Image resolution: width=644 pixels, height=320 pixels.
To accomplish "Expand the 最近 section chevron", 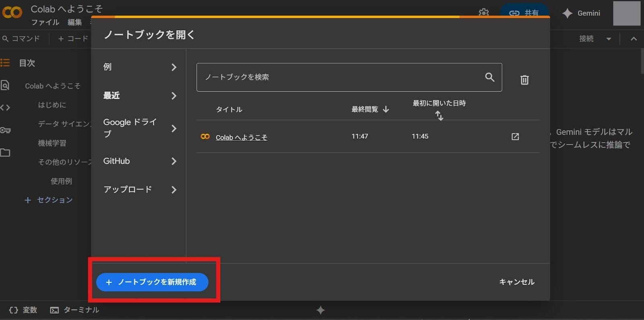I will [173, 96].
